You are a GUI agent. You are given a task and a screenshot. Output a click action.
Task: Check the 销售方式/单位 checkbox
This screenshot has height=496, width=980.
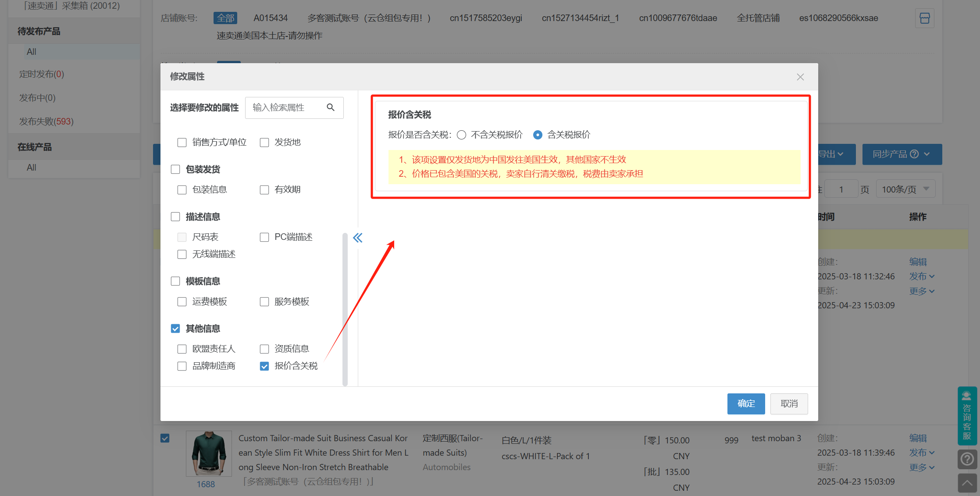tap(182, 143)
